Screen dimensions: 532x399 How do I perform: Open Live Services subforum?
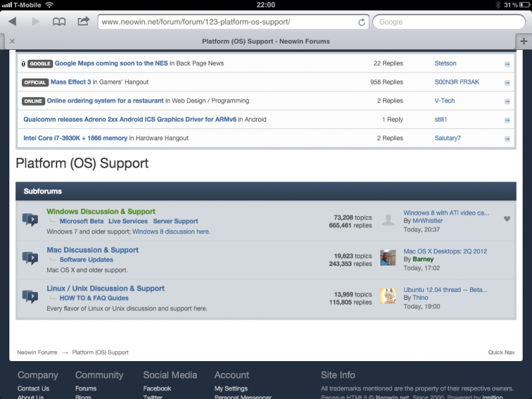[x=128, y=221]
